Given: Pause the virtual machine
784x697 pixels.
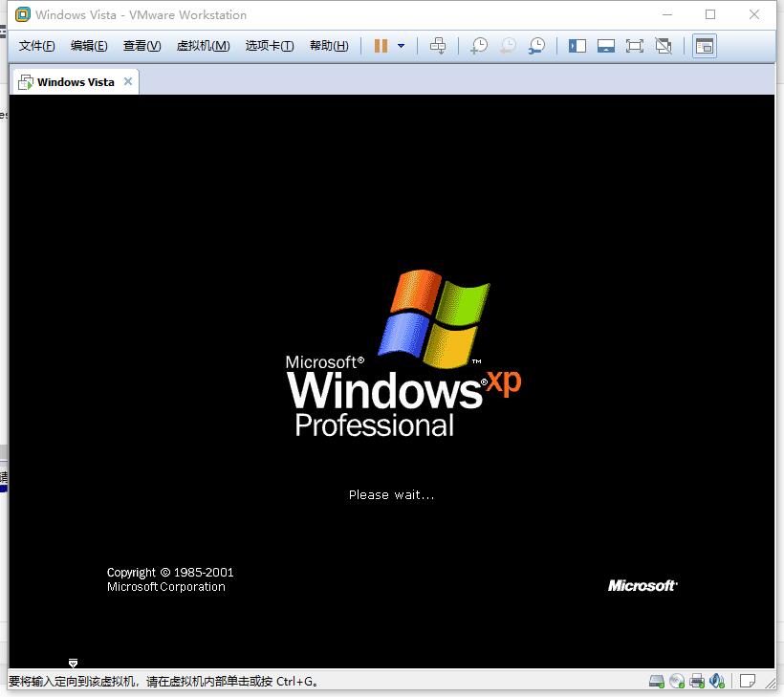Looking at the screenshot, I should coord(381,46).
